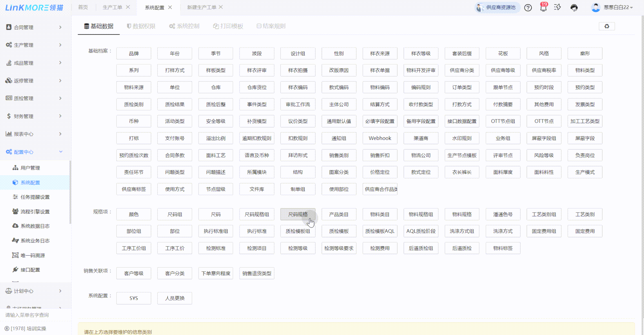Click the refresh icon button at top right
Screen dimensions: 644x335
pyautogui.click(x=607, y=26)
